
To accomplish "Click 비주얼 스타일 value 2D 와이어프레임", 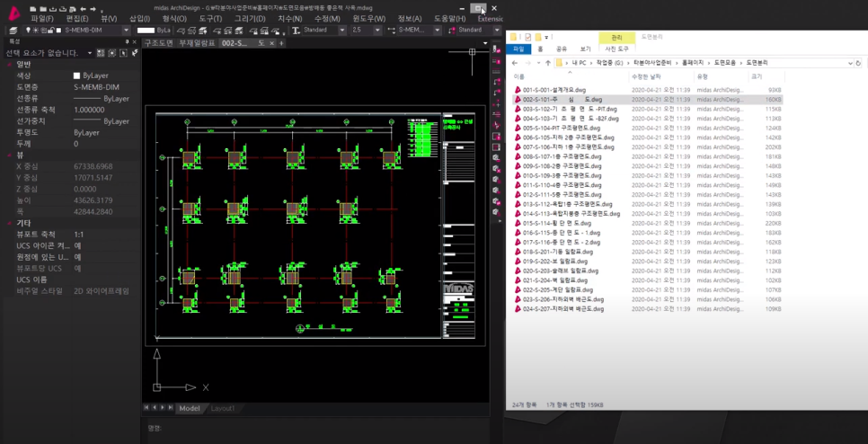I will click(x=102, y=290).
